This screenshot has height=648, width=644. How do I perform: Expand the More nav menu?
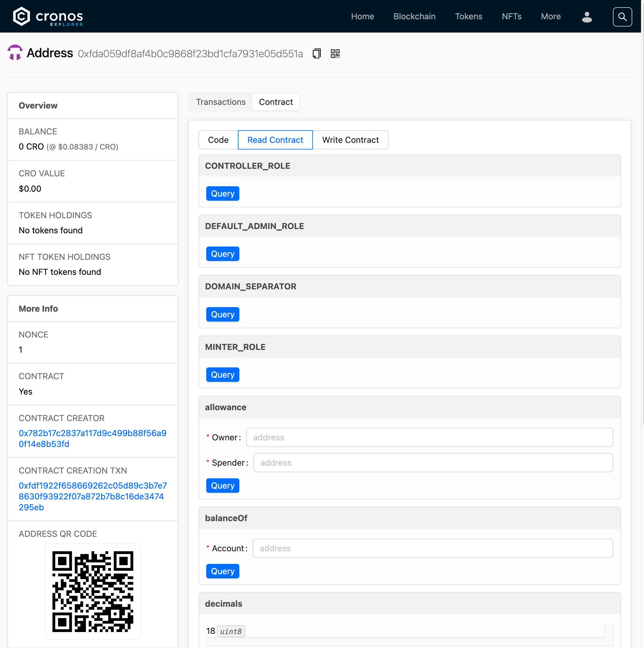(550, 17)
